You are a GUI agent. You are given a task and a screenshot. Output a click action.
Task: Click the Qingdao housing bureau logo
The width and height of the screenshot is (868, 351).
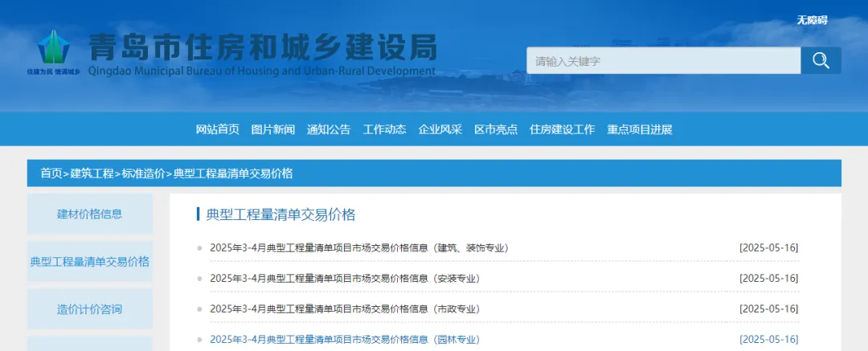(54, 51)
